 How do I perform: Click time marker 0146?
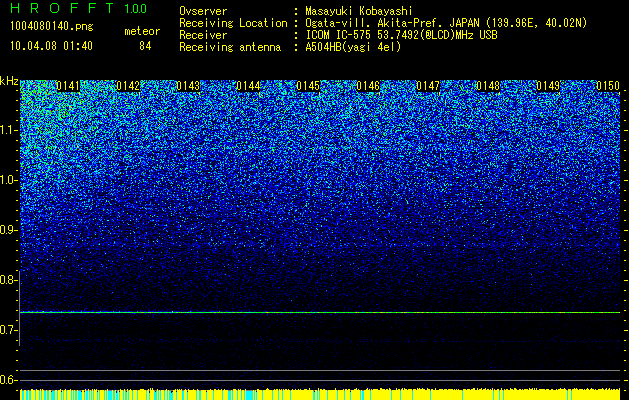[368, 86]
